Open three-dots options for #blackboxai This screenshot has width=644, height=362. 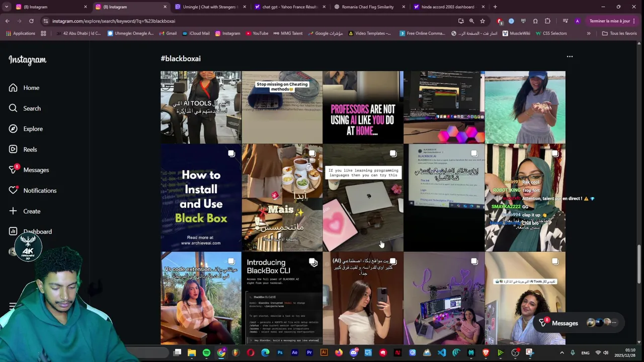tap(570, 57)
